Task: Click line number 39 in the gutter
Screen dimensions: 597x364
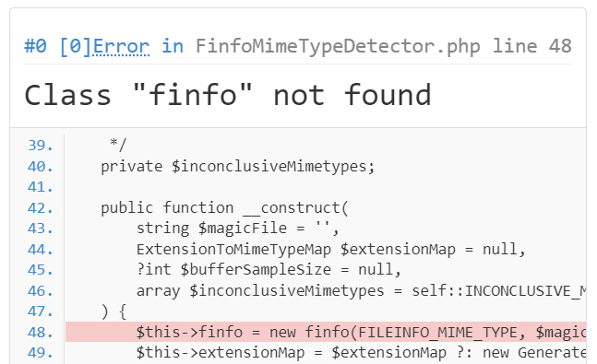Action: [40, 146]
